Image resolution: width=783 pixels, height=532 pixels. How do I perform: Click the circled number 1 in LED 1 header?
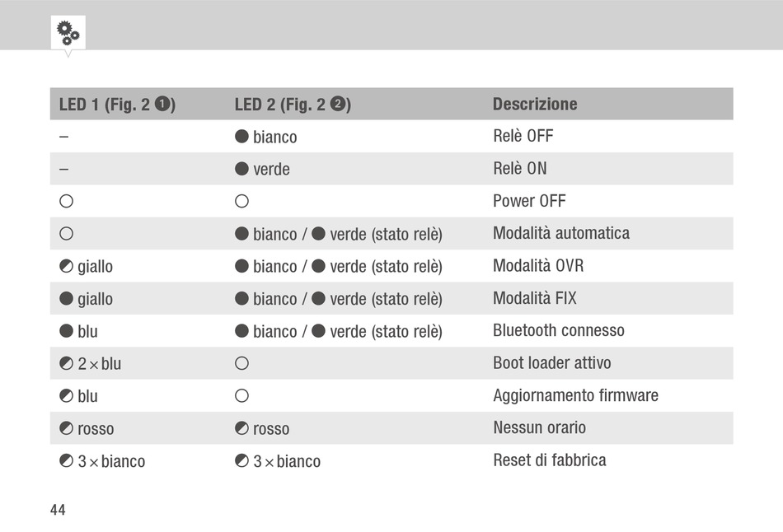click(x=162, y=104)
